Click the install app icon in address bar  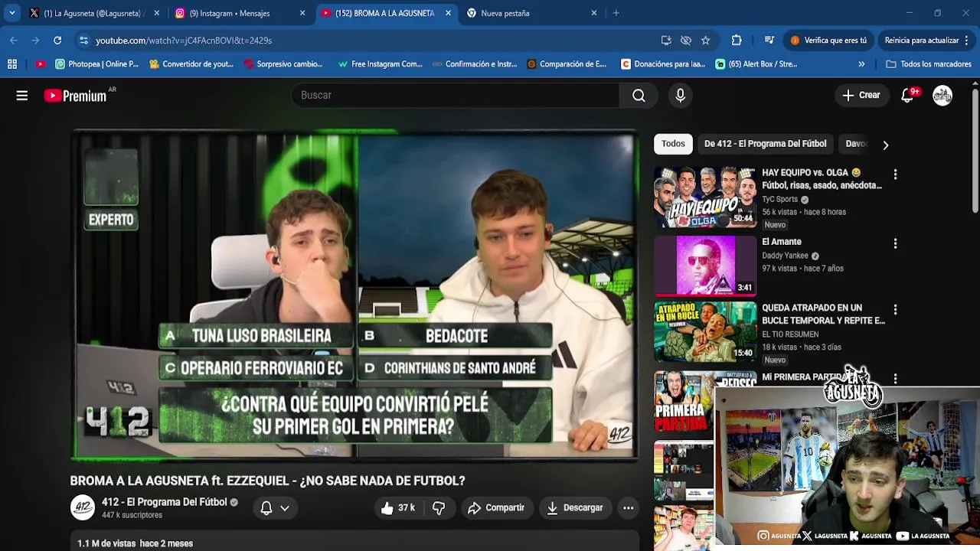tap(666, 41)
